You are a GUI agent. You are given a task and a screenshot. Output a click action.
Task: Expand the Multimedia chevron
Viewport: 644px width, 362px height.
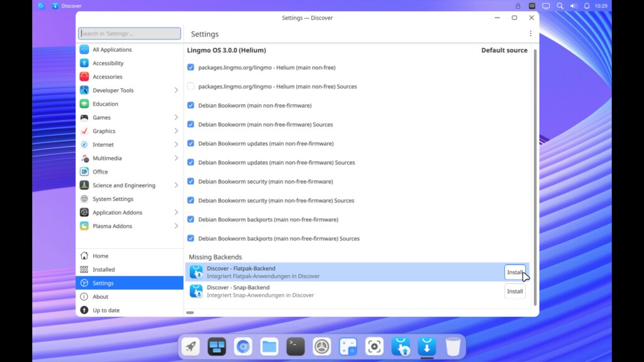click(x=176, y=158)
